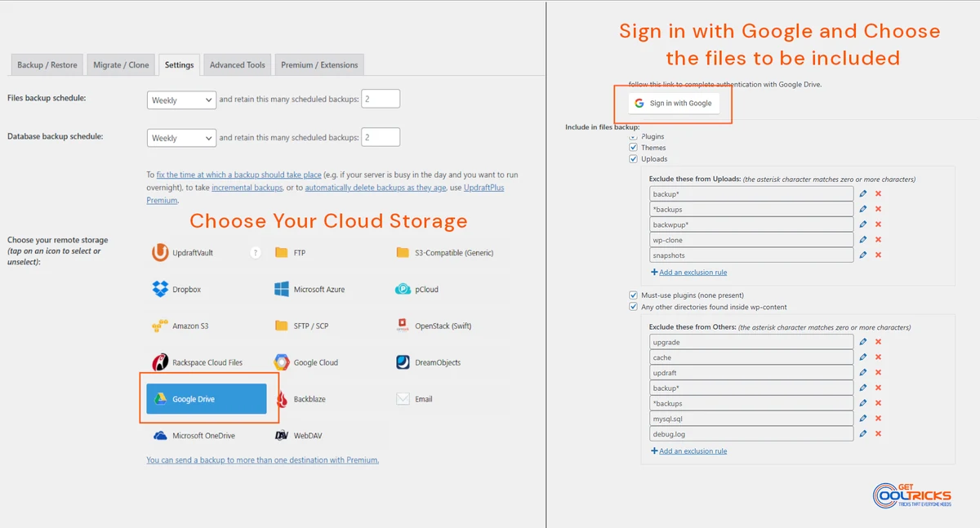Delete the wp-clone exclusion rule
980x528 pixels.
pos(879,240)
